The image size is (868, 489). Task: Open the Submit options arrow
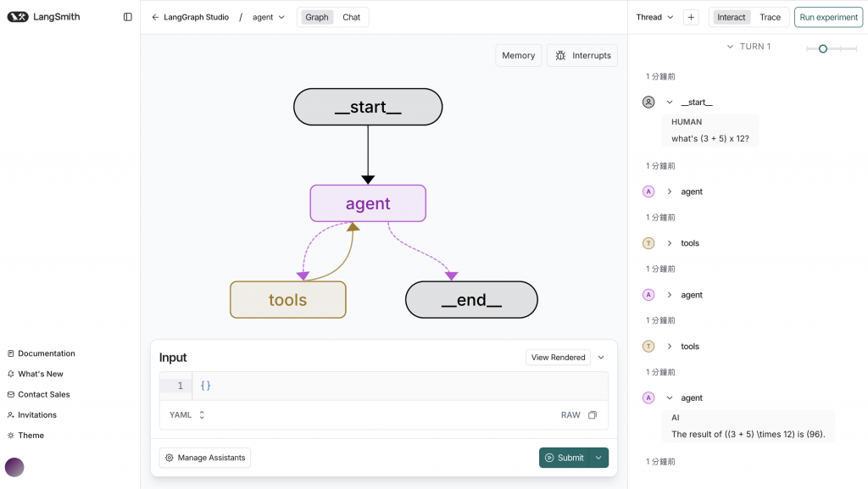click(598, 458)
